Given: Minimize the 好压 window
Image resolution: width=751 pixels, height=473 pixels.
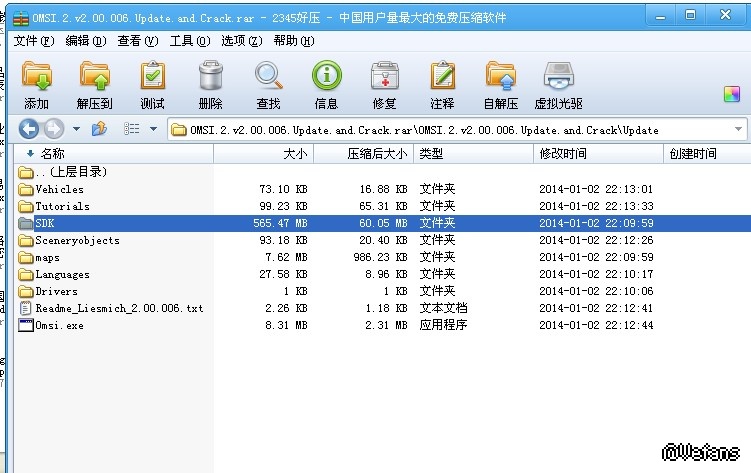Looking at the screenshot, I should 660,16.
